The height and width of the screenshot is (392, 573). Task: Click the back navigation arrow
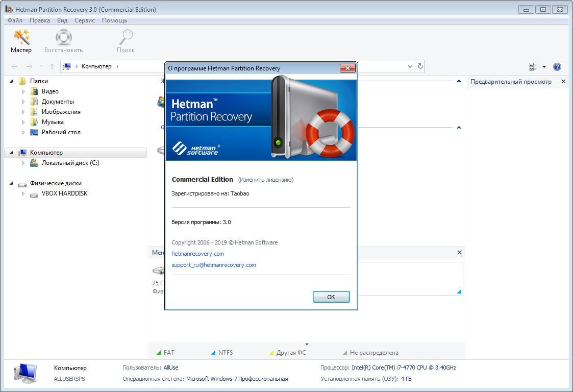[x=15, y=66]
